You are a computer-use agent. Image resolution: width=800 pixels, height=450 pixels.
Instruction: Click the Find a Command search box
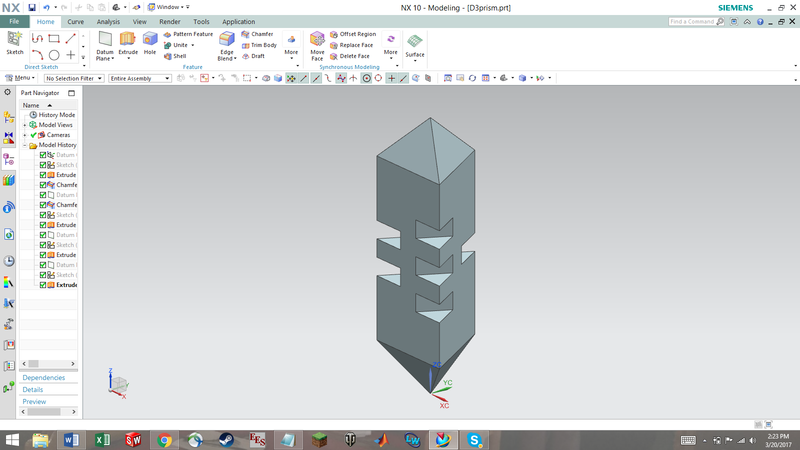tap(696, 21)
